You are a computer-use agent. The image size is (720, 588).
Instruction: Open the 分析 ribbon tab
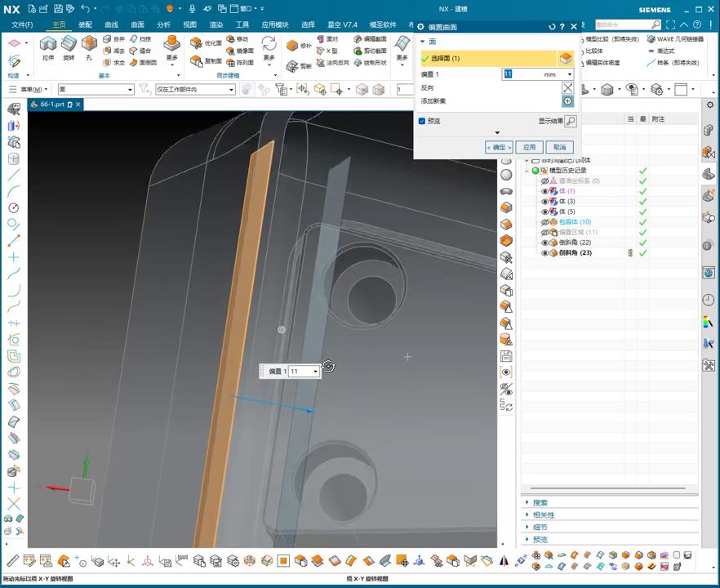pos(163,24)
